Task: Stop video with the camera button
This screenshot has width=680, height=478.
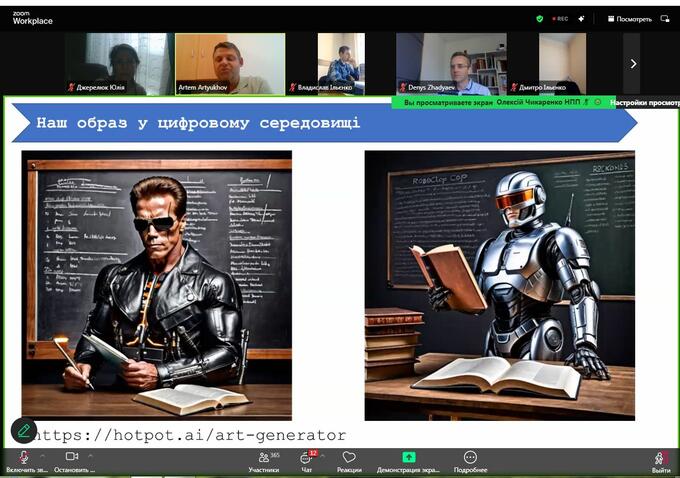Action: [x=71, y=459]
